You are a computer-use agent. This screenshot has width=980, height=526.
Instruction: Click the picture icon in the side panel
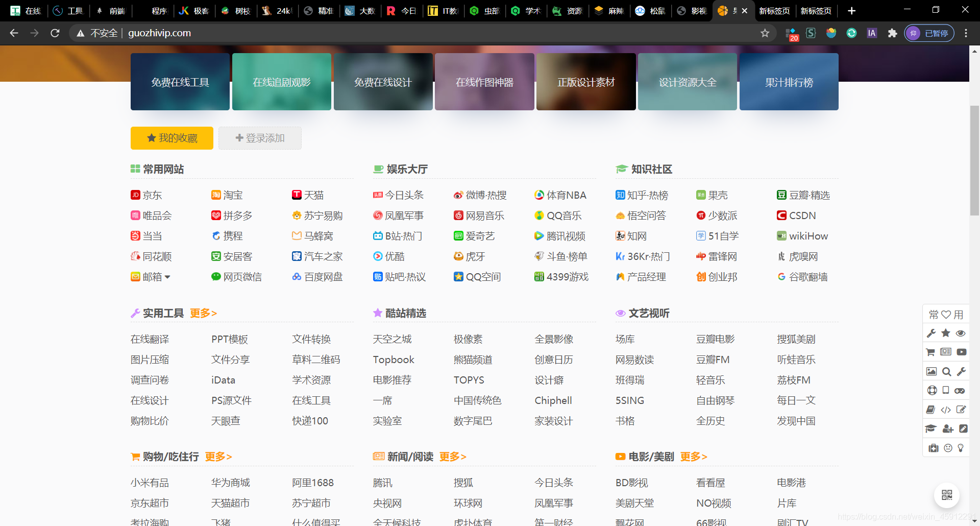(932, 371)
